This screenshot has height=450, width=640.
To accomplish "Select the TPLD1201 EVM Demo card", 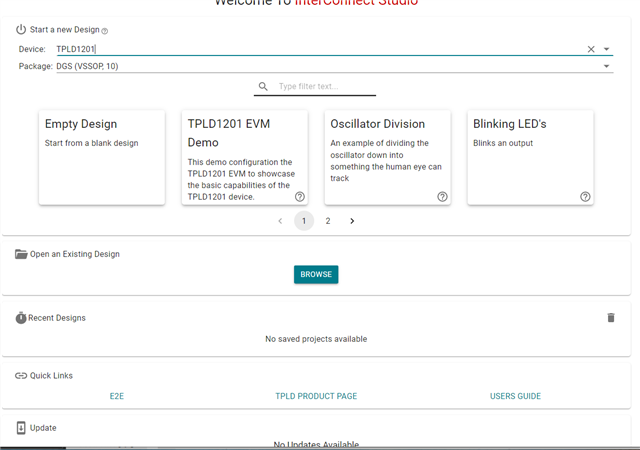I will click(x=244, y=157).
